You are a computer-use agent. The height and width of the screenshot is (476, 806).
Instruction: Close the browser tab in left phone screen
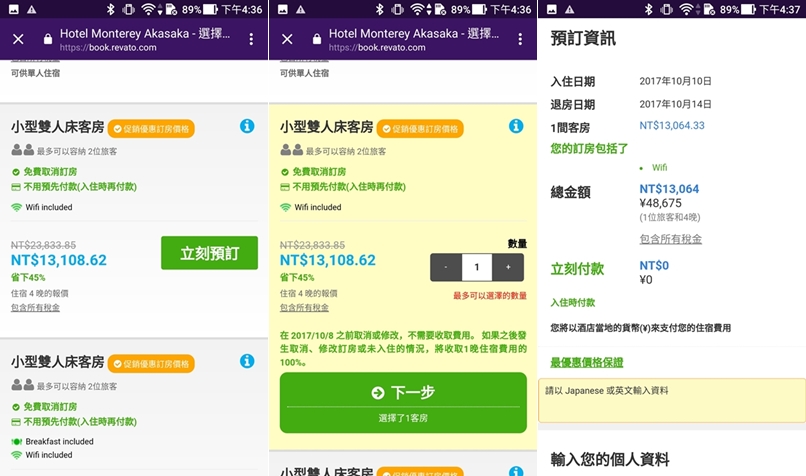(18, 39)
